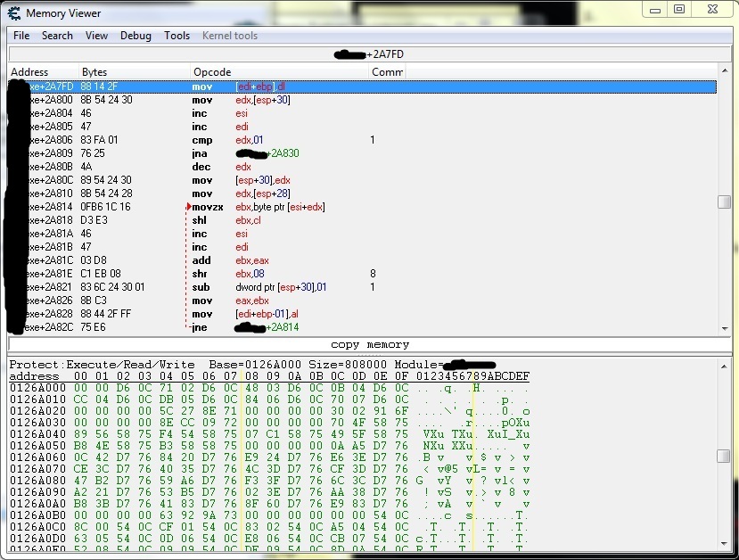Click the copy memory bar

point(369,345)
